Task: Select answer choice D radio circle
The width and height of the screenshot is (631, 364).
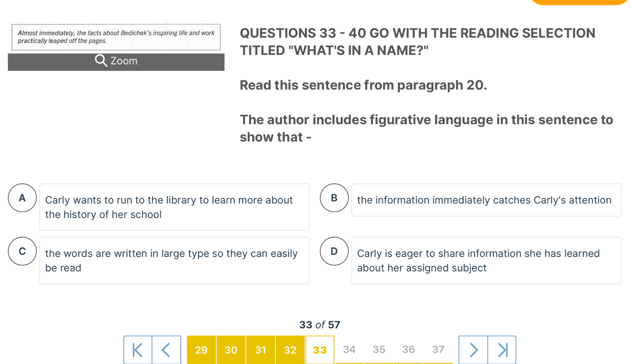Action: point(334,251)
